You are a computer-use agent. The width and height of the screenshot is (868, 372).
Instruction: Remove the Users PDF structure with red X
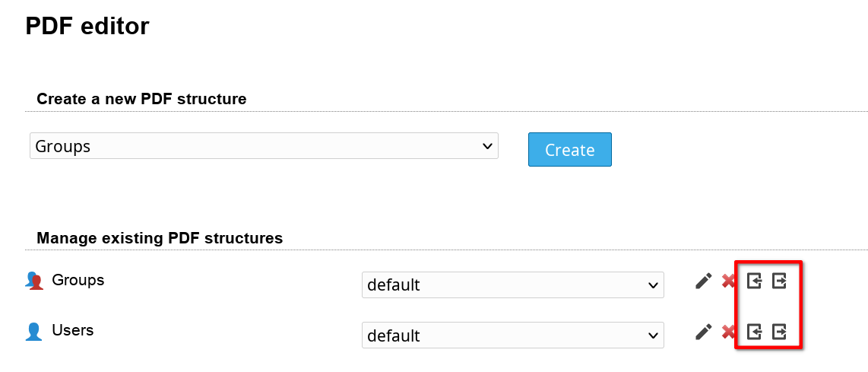[728, 332]
